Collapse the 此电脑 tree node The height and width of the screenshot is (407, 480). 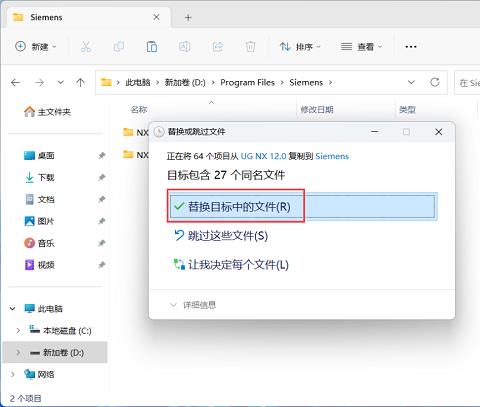click(x=12, y=309)
